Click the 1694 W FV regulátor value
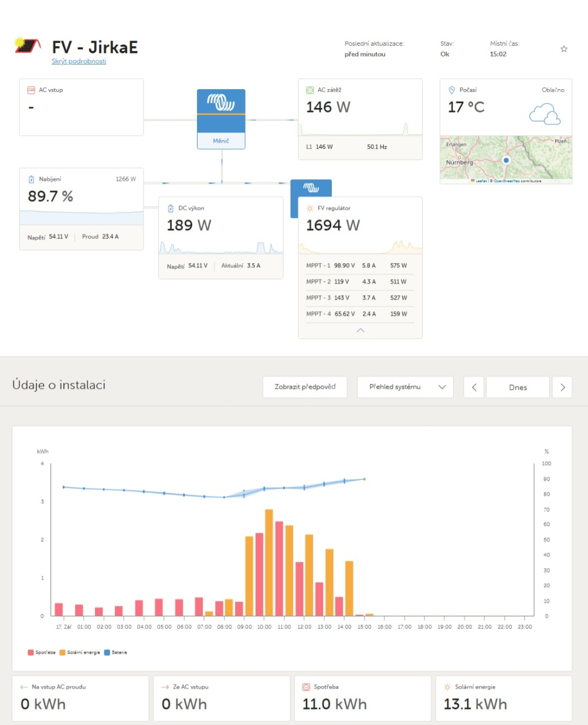 333,226
